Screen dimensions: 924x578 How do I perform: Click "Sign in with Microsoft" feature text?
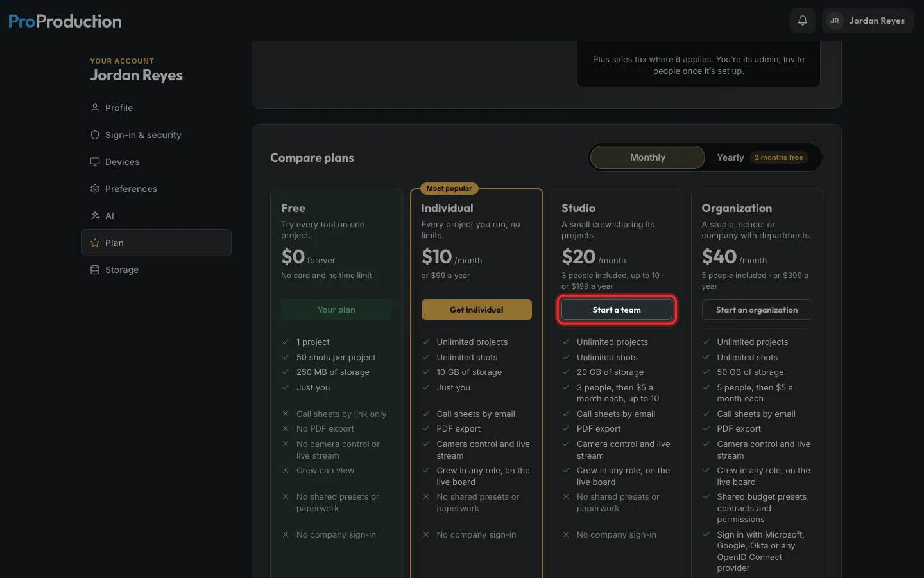760,552
